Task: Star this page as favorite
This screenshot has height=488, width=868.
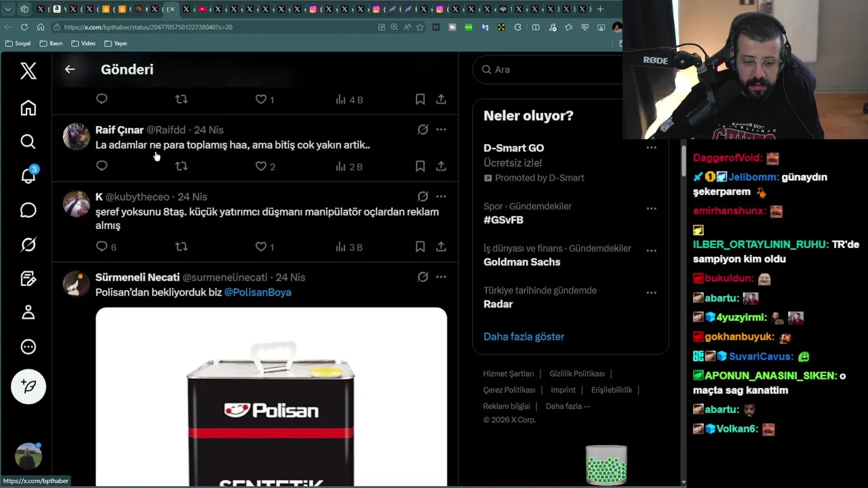Action: [420, 27]
